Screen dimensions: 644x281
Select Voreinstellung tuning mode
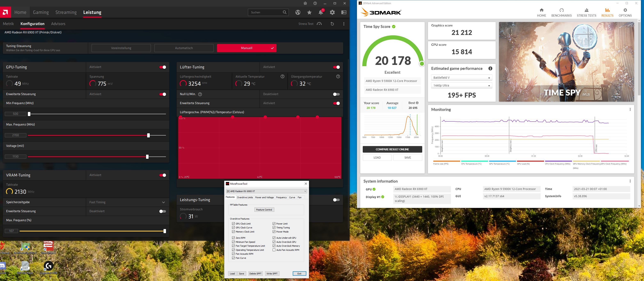(x=121, y=48)
